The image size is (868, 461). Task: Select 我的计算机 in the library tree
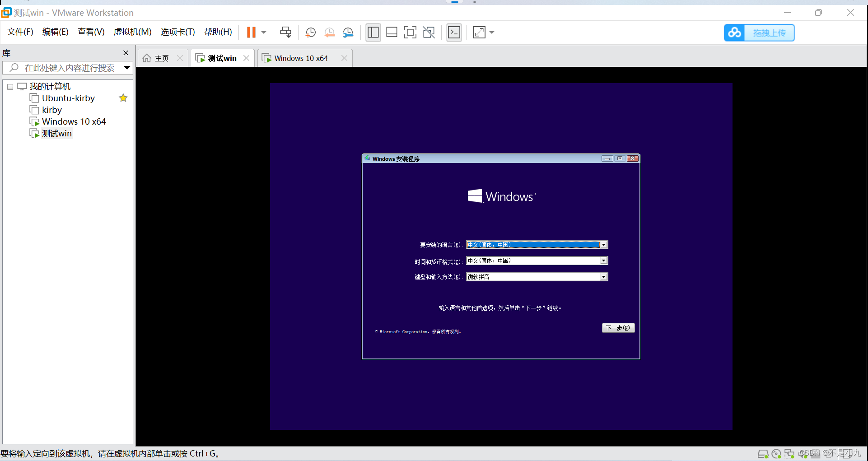[x=50, y=86]
